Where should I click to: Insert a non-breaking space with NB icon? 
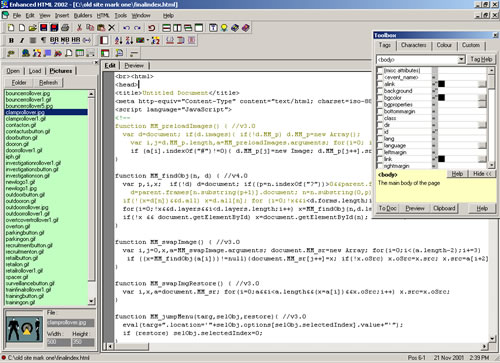coord(65,40)
